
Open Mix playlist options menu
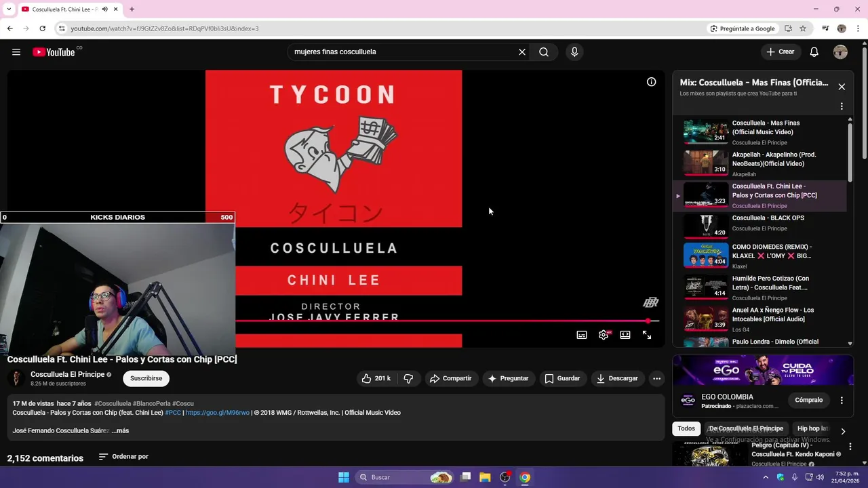pos(842,106)
